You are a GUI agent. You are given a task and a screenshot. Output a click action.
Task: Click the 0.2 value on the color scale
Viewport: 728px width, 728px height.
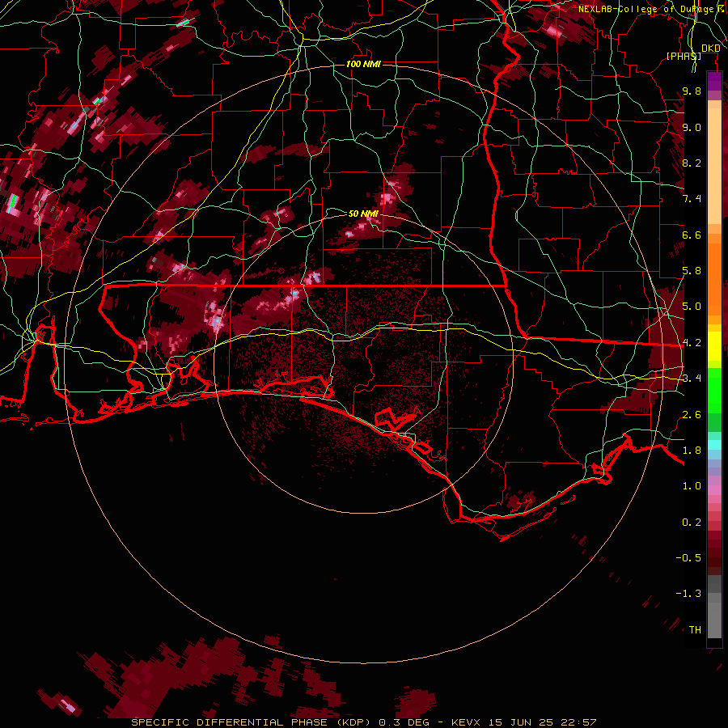tap(692, 523)
